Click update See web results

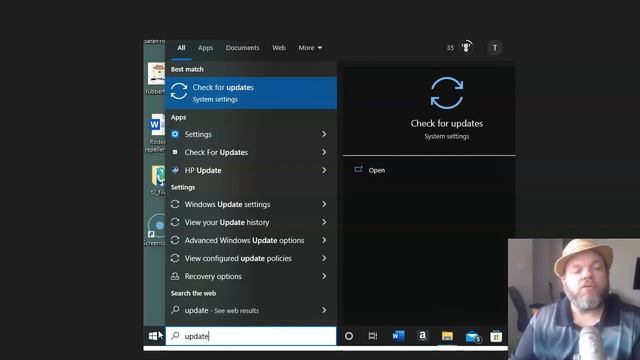coord(251,311)
